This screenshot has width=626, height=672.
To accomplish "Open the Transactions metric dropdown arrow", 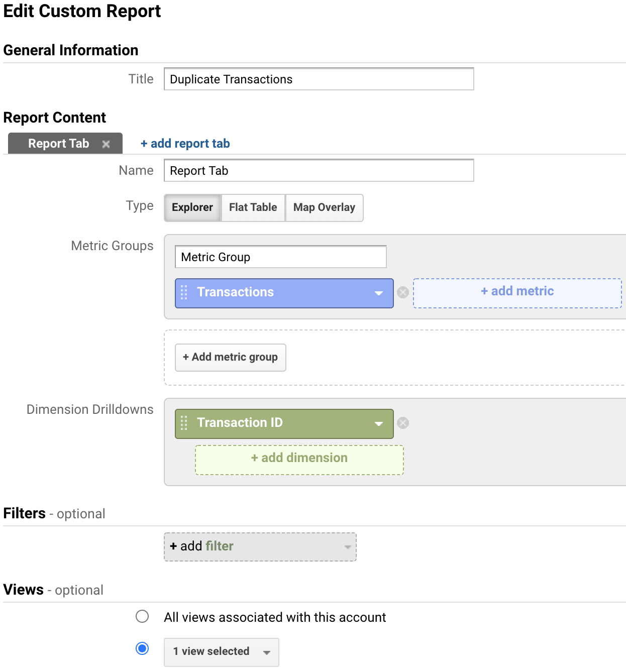I will [x=379, y=293].
